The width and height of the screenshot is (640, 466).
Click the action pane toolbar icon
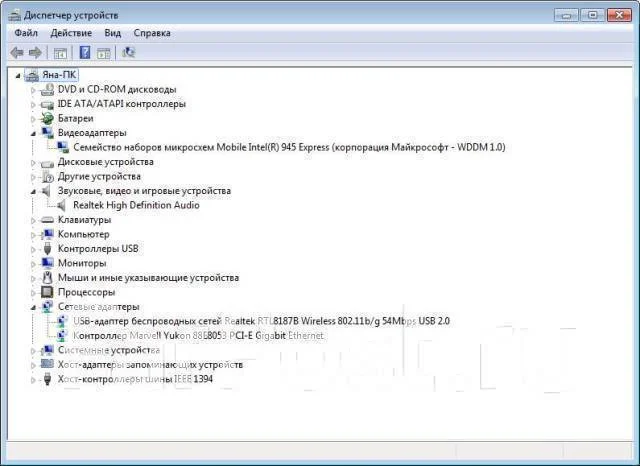[103, 53]
